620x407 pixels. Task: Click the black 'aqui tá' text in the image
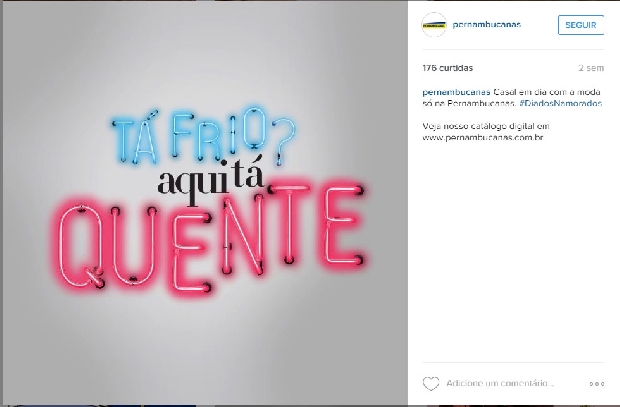[x=210, y=182]
